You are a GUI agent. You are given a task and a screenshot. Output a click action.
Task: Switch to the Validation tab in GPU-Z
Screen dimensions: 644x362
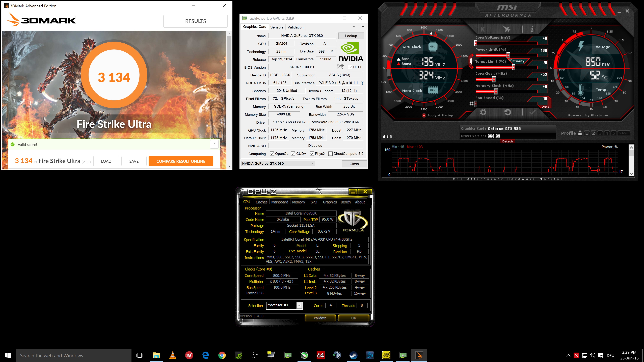[x=295, y=27]
